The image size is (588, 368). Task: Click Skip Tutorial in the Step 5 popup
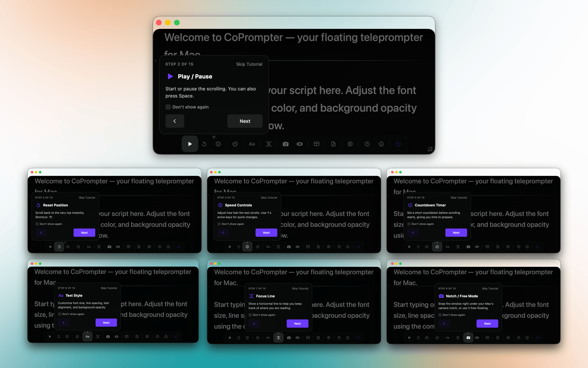pos(459,198)
